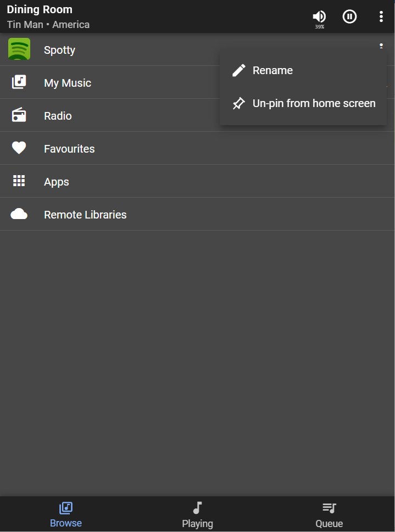Open the Favourites list item
Screen dimensions: 395x532
coord(69,149)
